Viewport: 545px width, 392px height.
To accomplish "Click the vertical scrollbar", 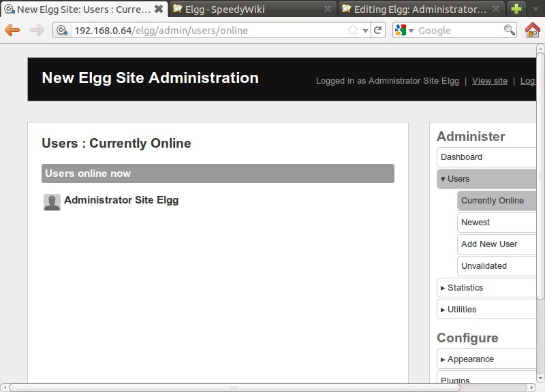I will [x=540, y=176].
